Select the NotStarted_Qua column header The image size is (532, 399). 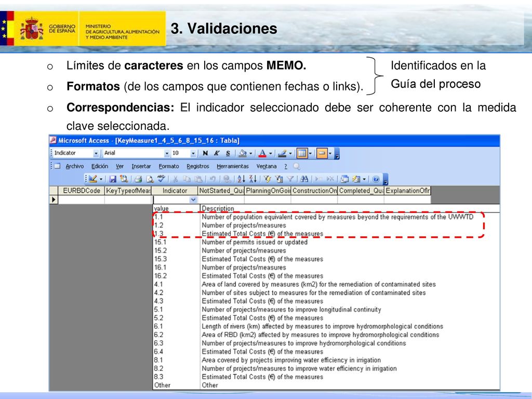[221, 191]
